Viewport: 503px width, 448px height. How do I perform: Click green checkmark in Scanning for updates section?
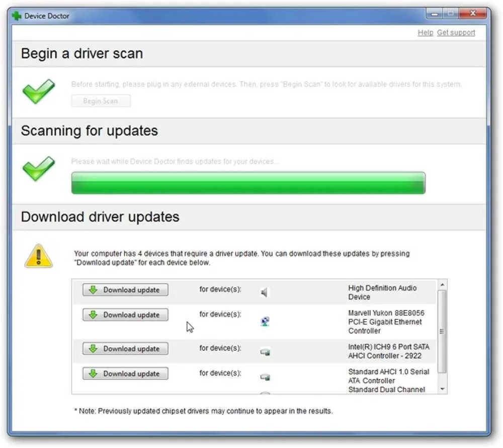39,169
